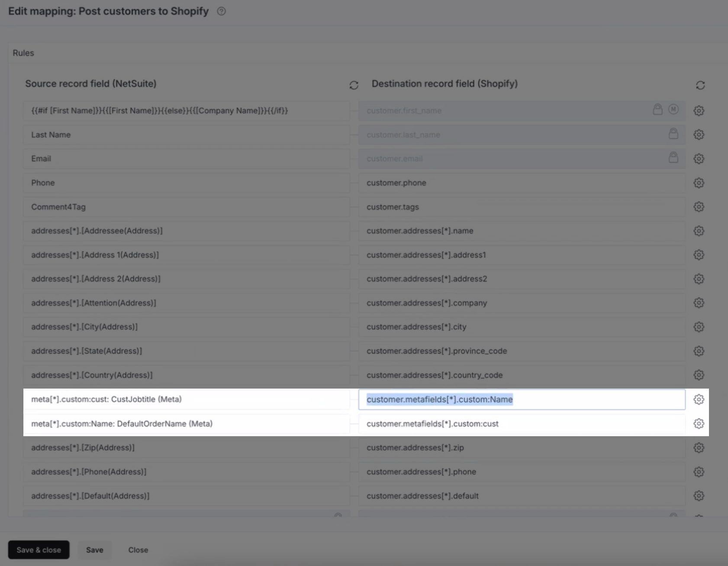Select the Zip(Address) source field
The width and height of the screenshot is (728, 566).
[186, 448]
